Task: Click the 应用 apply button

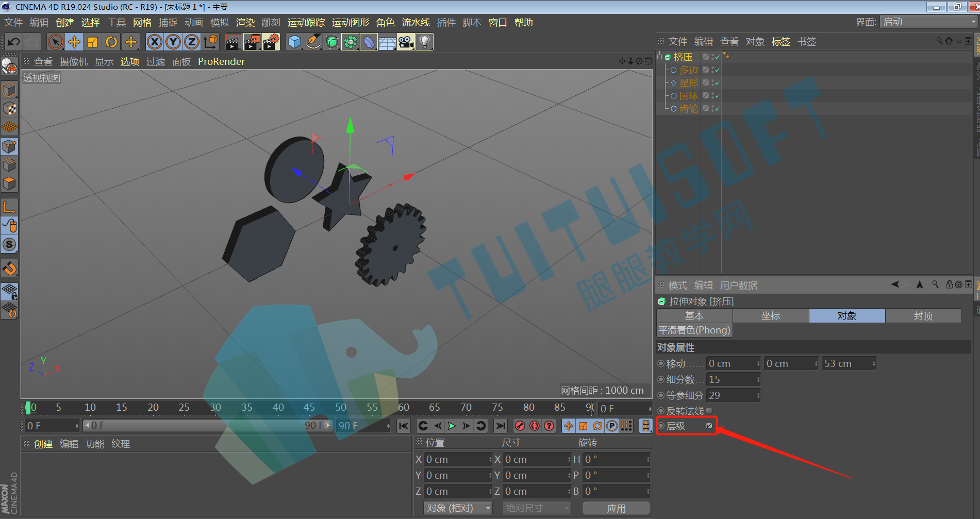Action: (616, 508)
